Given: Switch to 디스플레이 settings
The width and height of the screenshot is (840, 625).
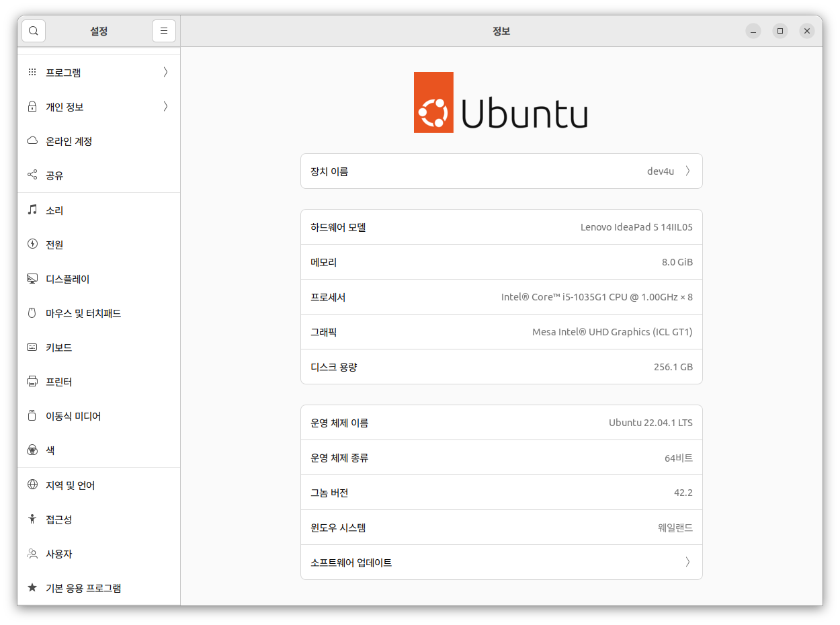Looking at the screenshot, I should 99,278.
